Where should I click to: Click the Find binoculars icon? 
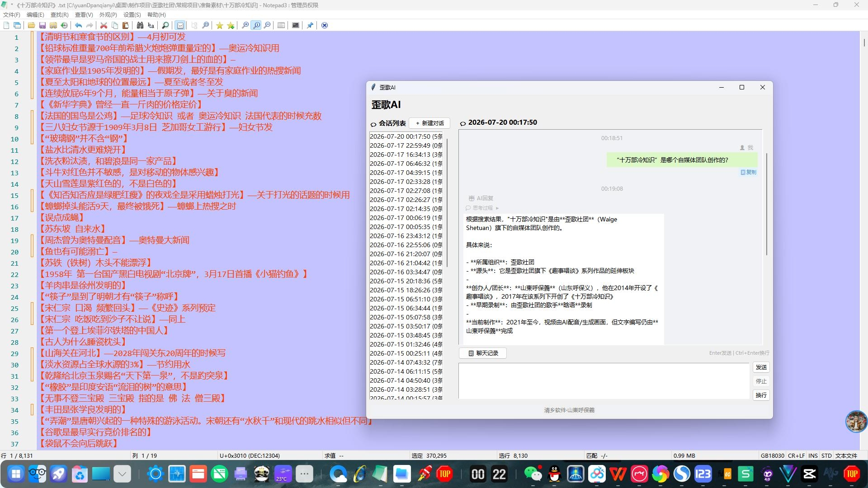pos(140,25)
